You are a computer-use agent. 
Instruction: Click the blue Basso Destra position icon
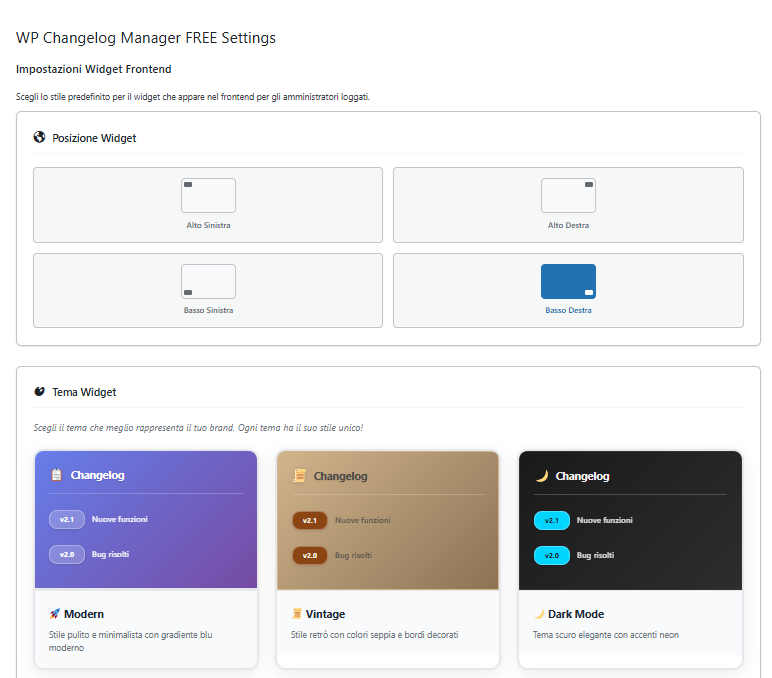coord(568,281)
